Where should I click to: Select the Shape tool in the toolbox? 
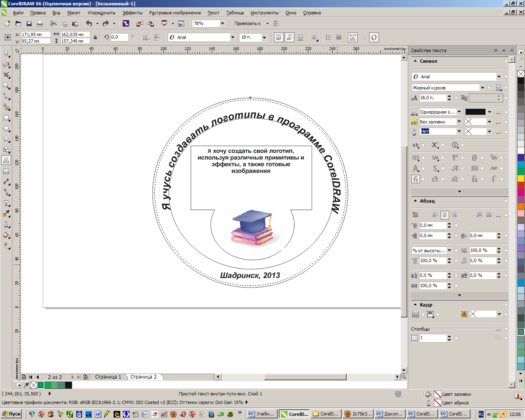6,64
